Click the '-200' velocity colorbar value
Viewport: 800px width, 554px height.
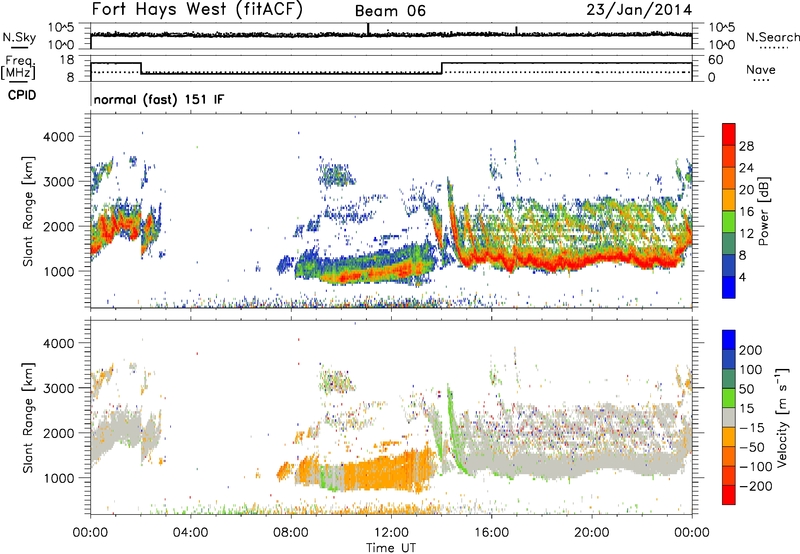[756, 486]
